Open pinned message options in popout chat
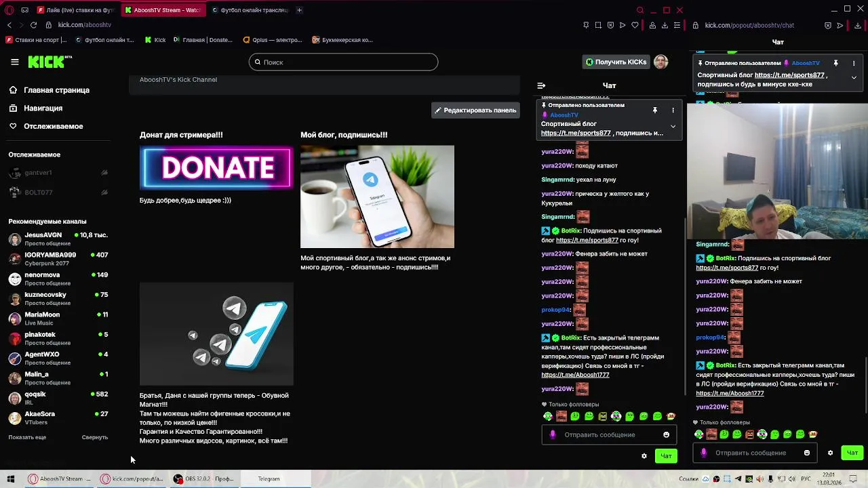The height and width of the screenshot is (488, 868). (x=854, y=63)
